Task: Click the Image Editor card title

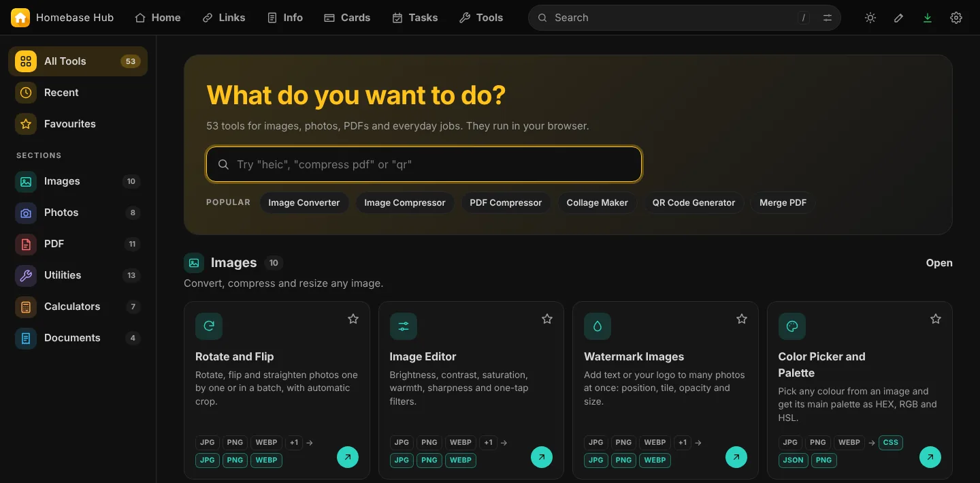Action: coord(423,356)
